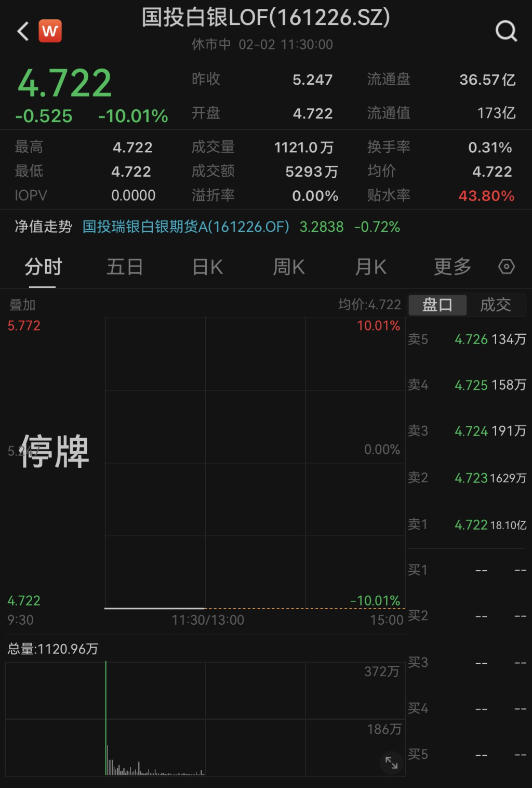Select the 卖1 order row at 4.722
The width and height of the screenshot is (532, 788).
(x=468, y=525)
